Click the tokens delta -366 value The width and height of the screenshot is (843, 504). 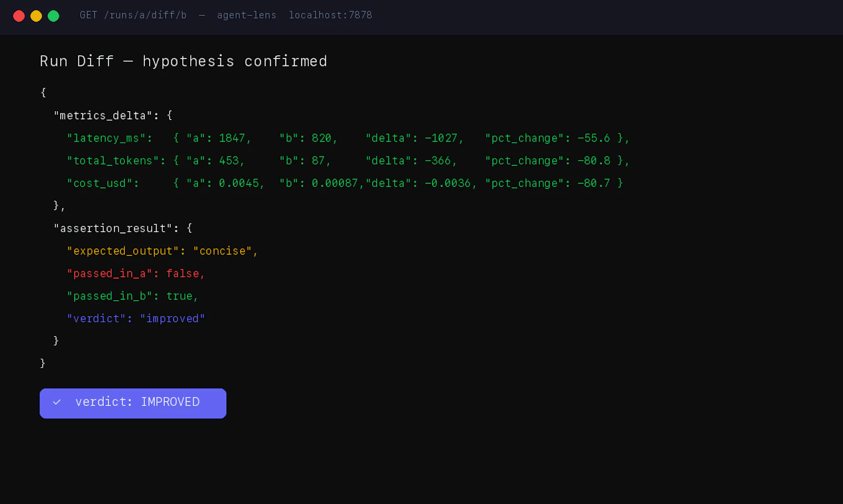(438, 161)
